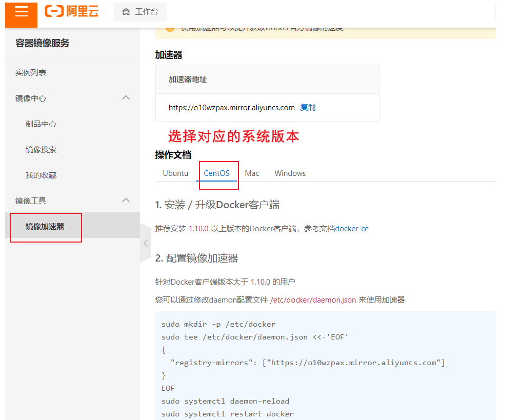Click 复制 to copy accelerator address

point(308,108)
